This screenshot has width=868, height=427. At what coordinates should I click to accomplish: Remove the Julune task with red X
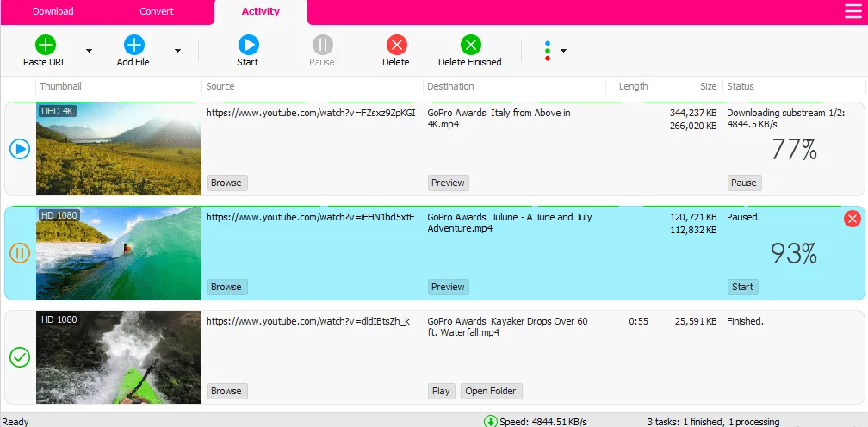click(x=852, y=219)
